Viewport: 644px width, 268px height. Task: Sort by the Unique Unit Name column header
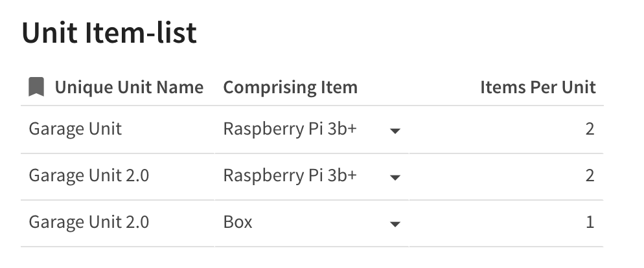129,87
